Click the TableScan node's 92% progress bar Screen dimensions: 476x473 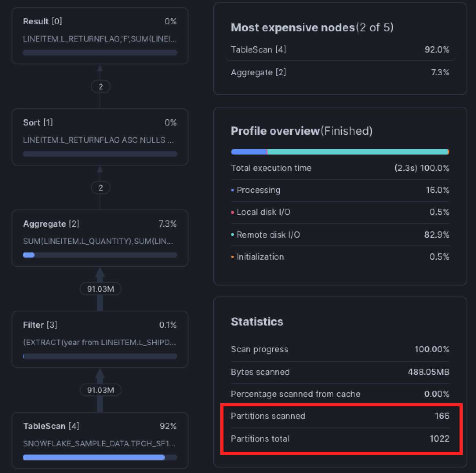[100, 457]
